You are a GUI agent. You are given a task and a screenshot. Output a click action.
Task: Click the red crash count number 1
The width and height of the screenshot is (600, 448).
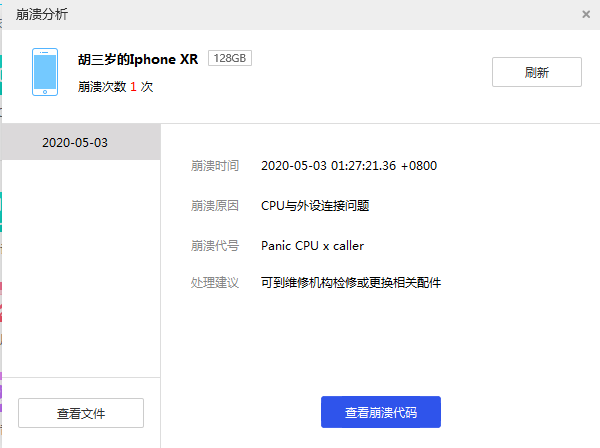(133, 86)
